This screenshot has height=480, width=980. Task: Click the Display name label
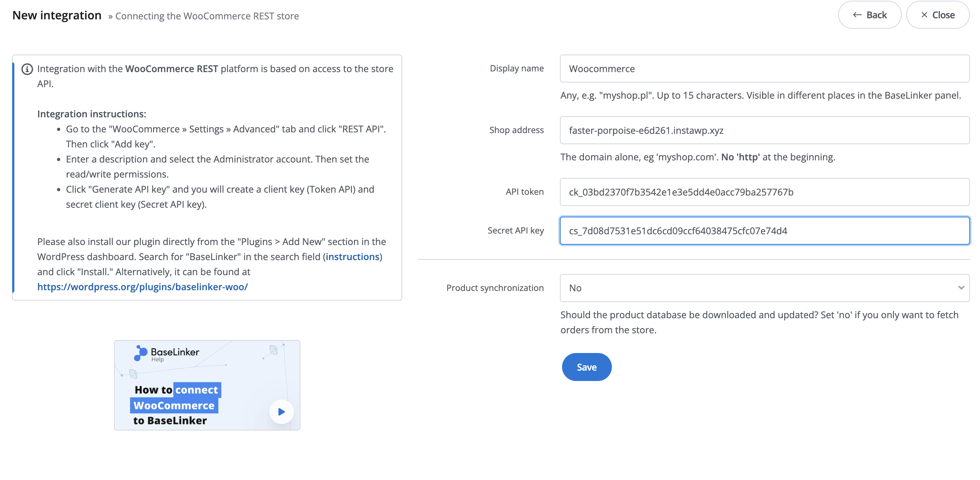tap(516, 69)
